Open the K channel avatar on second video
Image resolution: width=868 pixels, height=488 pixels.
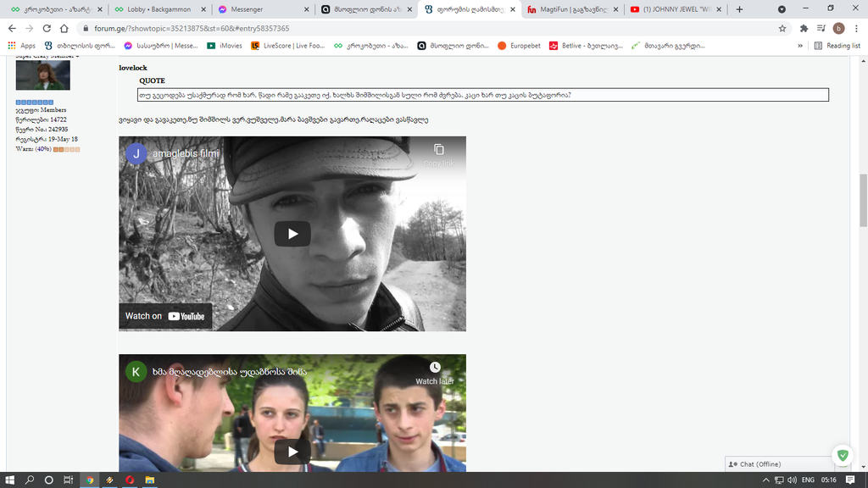click(x=136, y=371)
